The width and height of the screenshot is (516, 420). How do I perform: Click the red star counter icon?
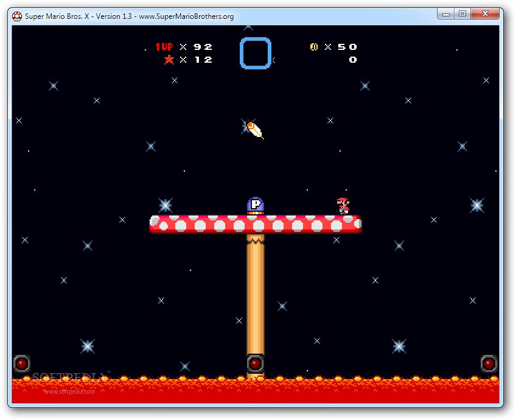(x=169, y=60)
